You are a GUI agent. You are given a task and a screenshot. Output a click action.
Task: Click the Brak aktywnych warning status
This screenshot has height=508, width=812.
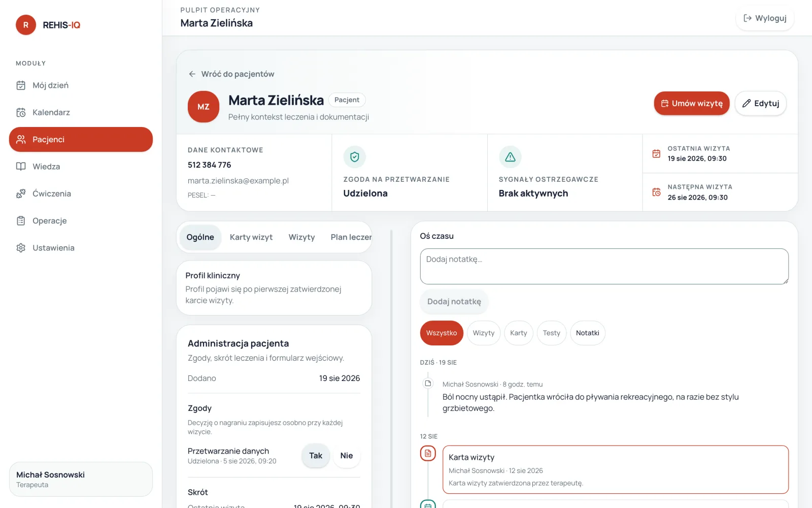[x=533, y=194]
